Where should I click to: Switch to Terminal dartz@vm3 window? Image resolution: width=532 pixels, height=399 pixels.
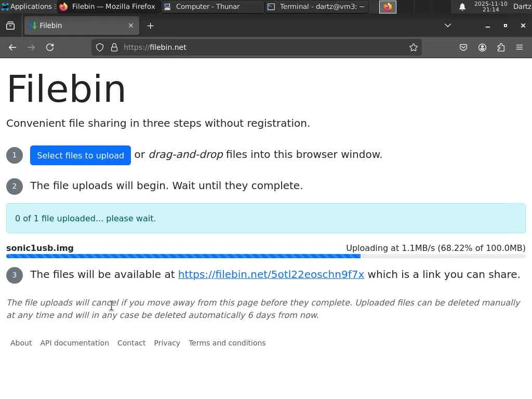(316, 6)
